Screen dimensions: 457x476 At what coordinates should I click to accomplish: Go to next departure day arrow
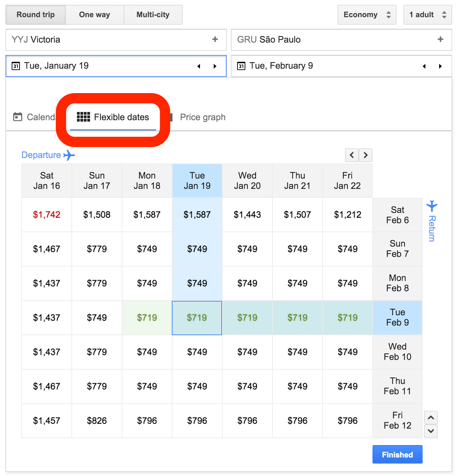click(215, 66)
